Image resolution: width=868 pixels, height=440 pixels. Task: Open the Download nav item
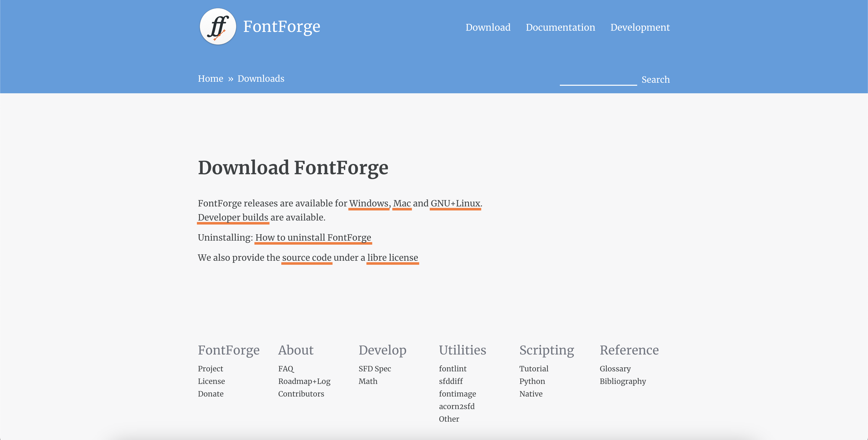point(488,27)
